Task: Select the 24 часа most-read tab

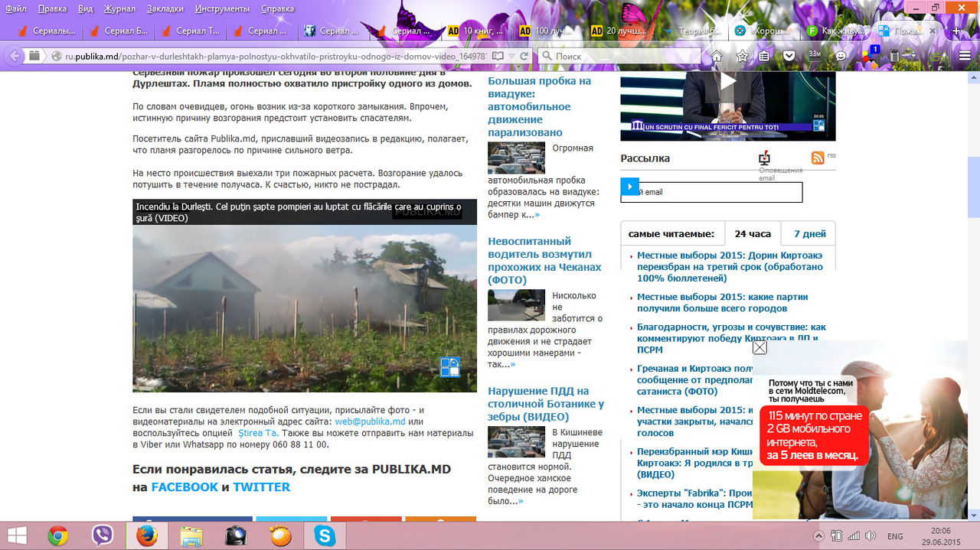Action: pyautogui.click(x=753, y=234)
